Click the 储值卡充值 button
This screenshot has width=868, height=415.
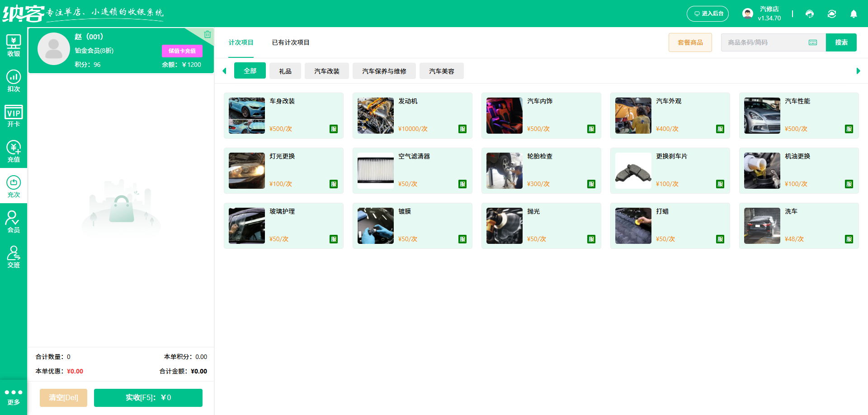click(x=182, y=51)
